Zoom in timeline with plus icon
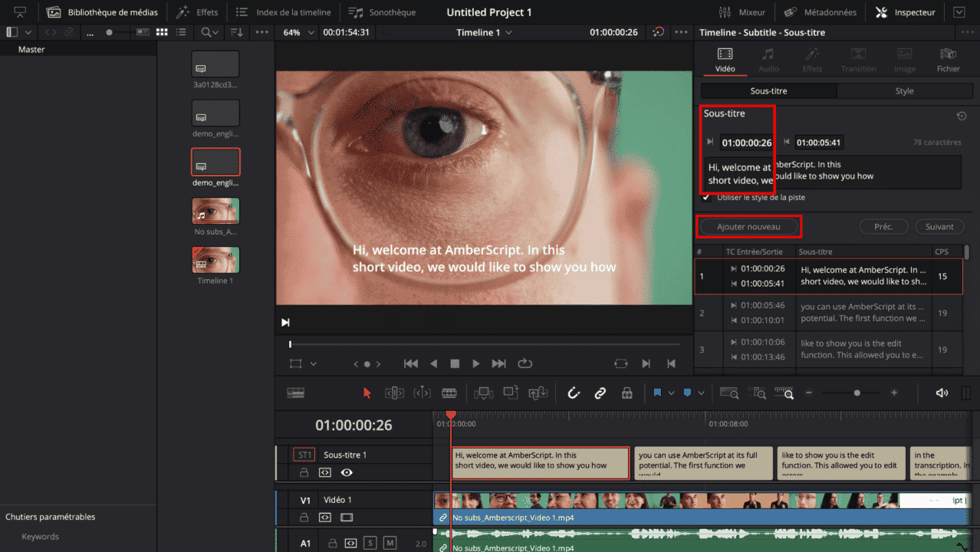The width and height of the screenshot is (980, 552). [894, 393]
